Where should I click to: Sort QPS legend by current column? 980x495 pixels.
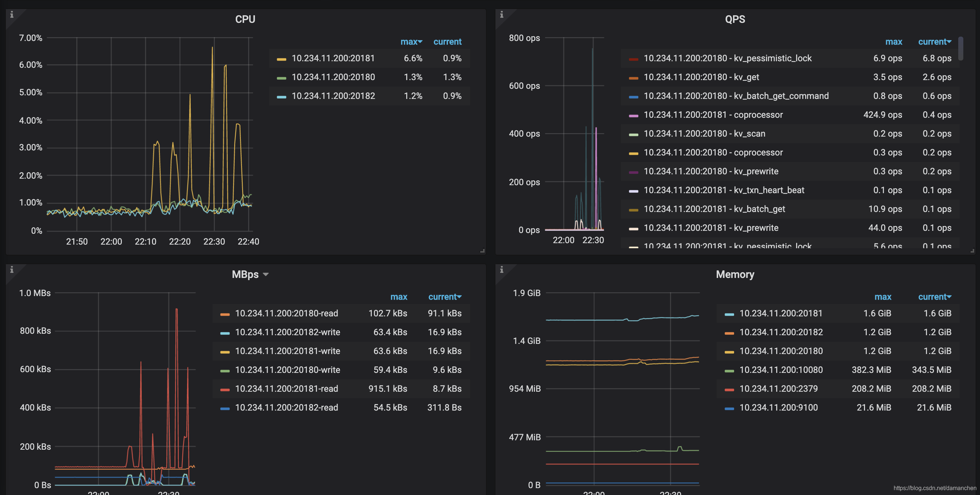click(934, 42)
